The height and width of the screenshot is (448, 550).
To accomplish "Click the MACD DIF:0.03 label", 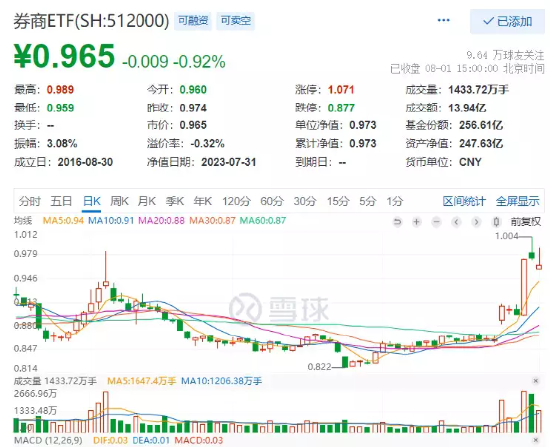I will point(110,440).
